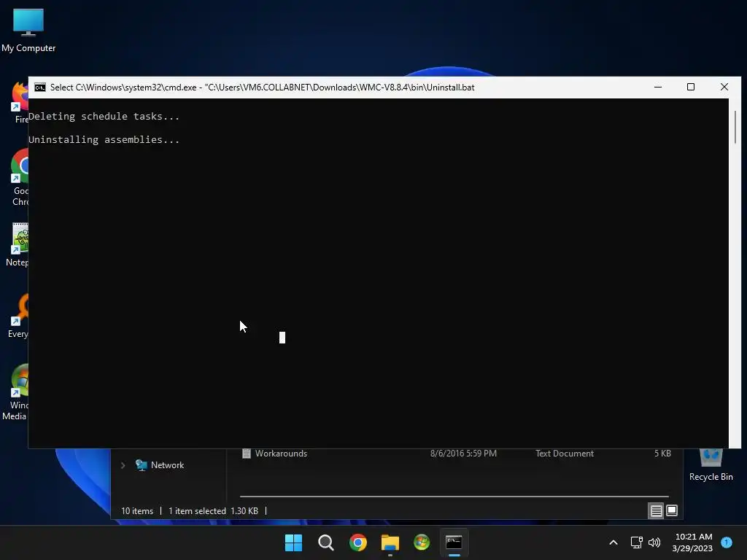Click the cmd window title bar icon
Image resolution: width=747 pixels, height=560 pixels.
[x=40, y=87]
